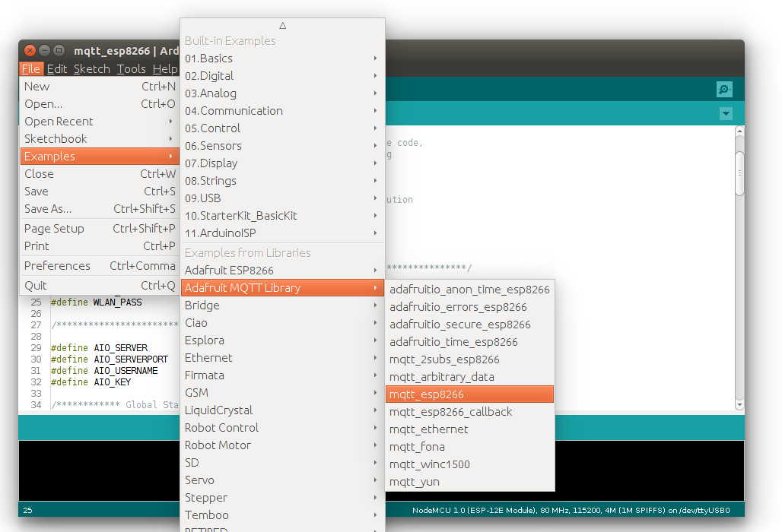Select the Examples menu entry
Screen dimensions: 782x532
100,156
